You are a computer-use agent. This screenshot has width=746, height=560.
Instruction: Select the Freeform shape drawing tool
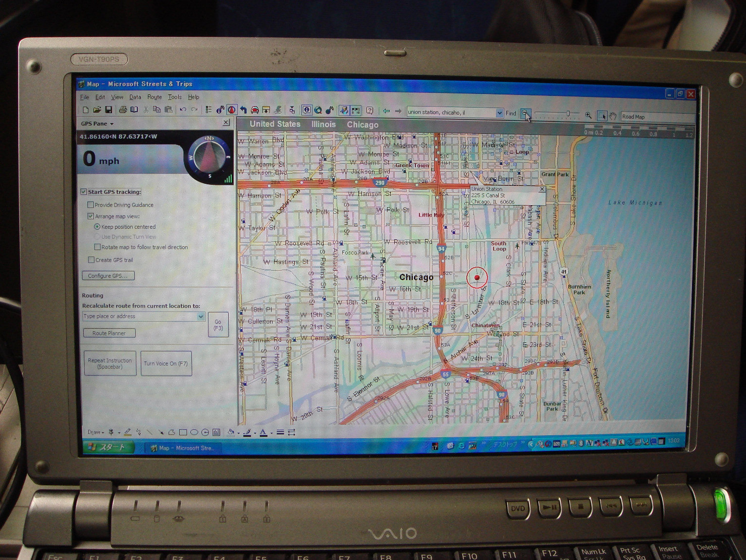pos(172,432)
